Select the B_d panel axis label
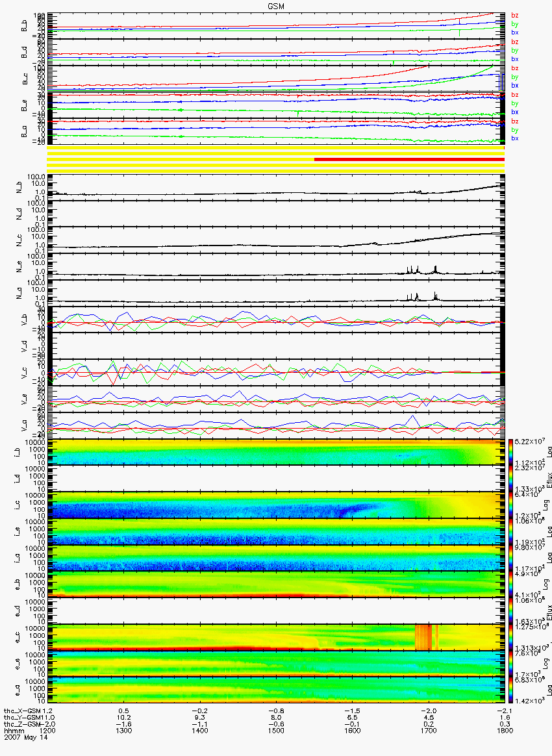 pyautogui.click(x=24, y=53)
